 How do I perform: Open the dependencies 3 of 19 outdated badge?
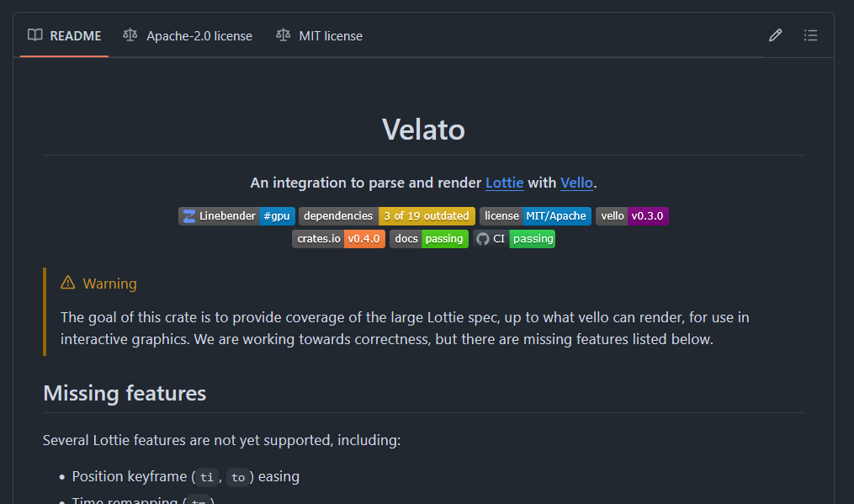[x=387, y=216]
